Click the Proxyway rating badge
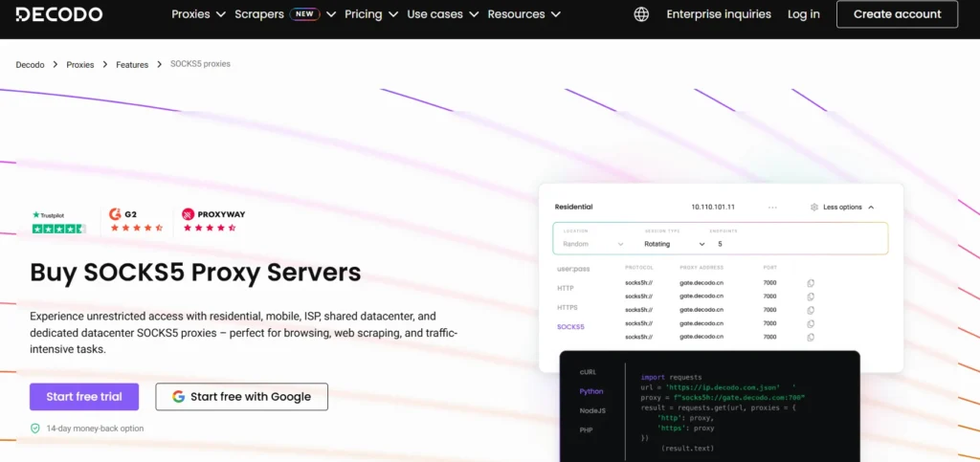980x462 pixels. pyautogui.click(x=213, y=220)
